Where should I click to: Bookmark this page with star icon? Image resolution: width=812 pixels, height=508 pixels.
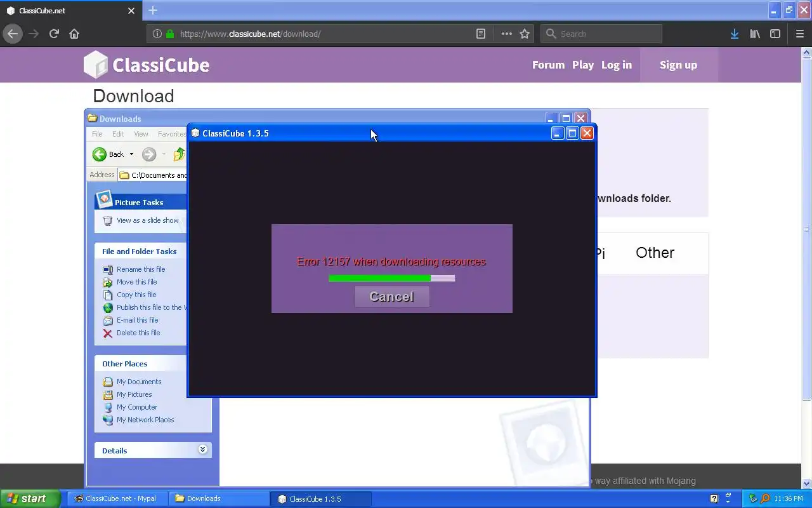(525, 34)
